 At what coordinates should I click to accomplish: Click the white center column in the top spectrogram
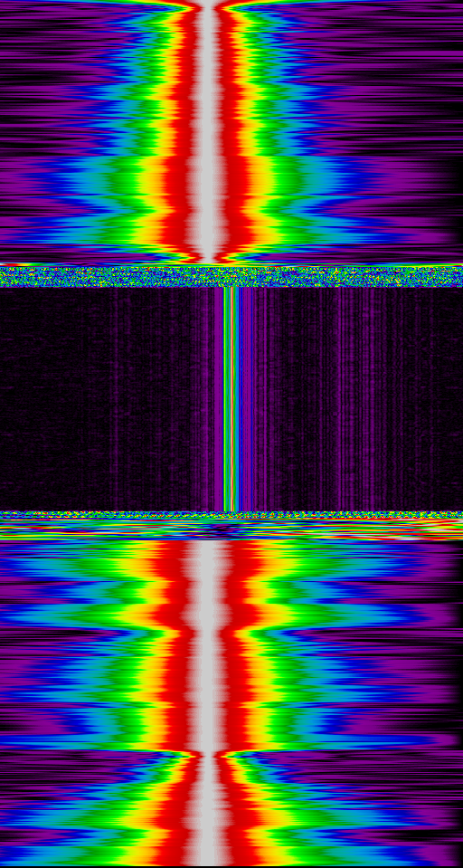tap(207, 133)
